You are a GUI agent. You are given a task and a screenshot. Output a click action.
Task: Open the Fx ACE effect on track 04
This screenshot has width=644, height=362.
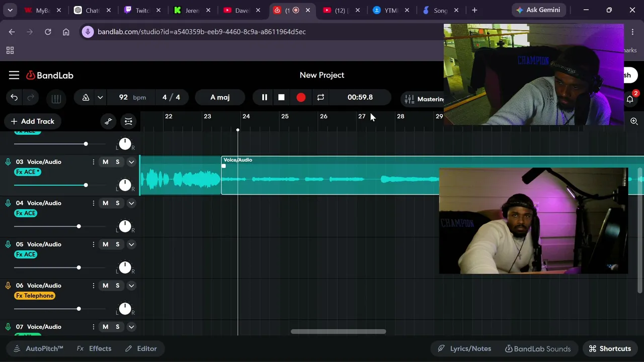tap(26, 213)
